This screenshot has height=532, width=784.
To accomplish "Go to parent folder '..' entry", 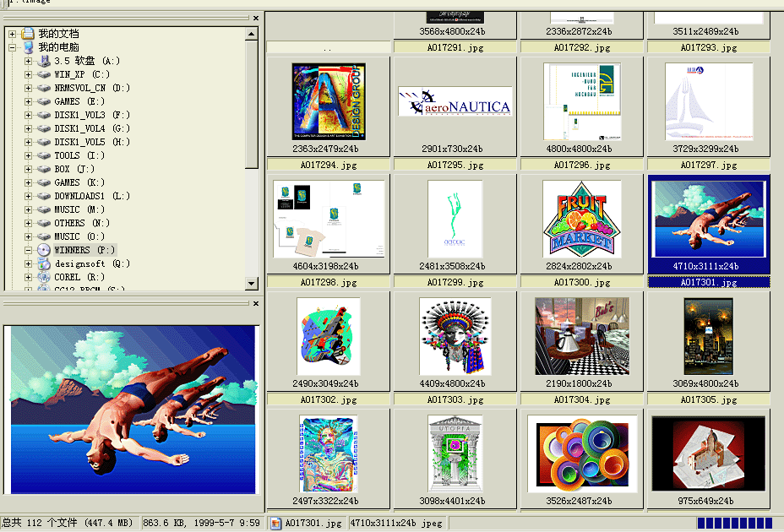I will 328,48.
